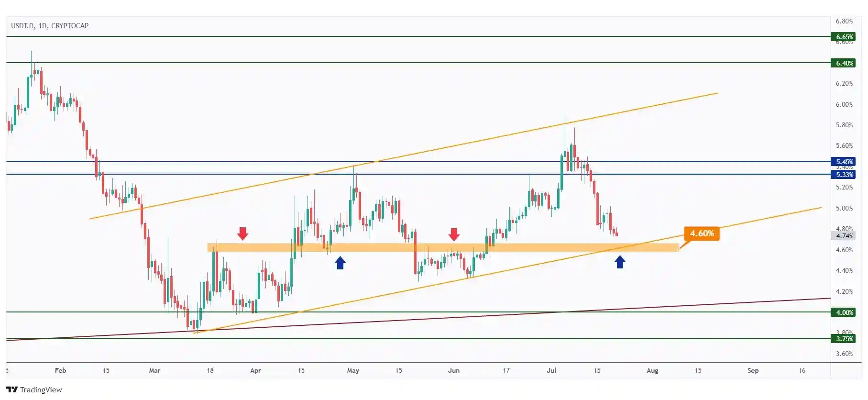Click the 4.00% green price label
The height and width of the screenshot is (400, 868).
pos(844,312)
